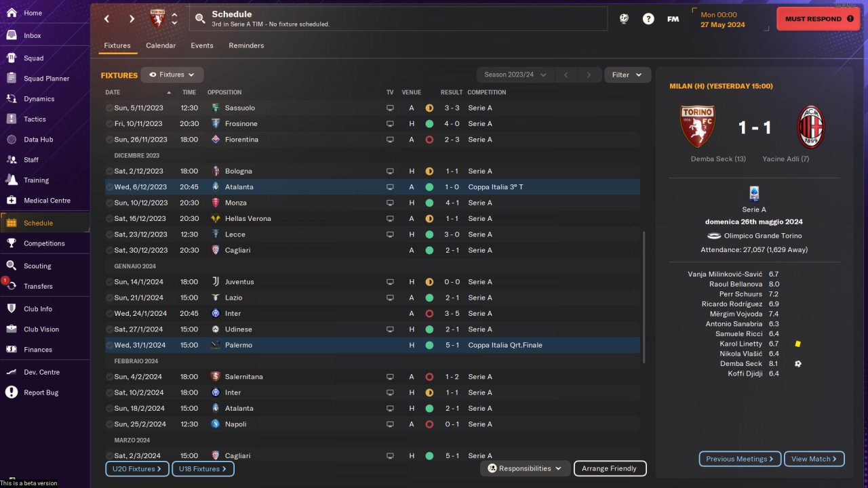Toggle the check circle for Sun, 26/11/2023
This screenshot has height=488, width=868.
pyautogui.click(x=109, y=140)
